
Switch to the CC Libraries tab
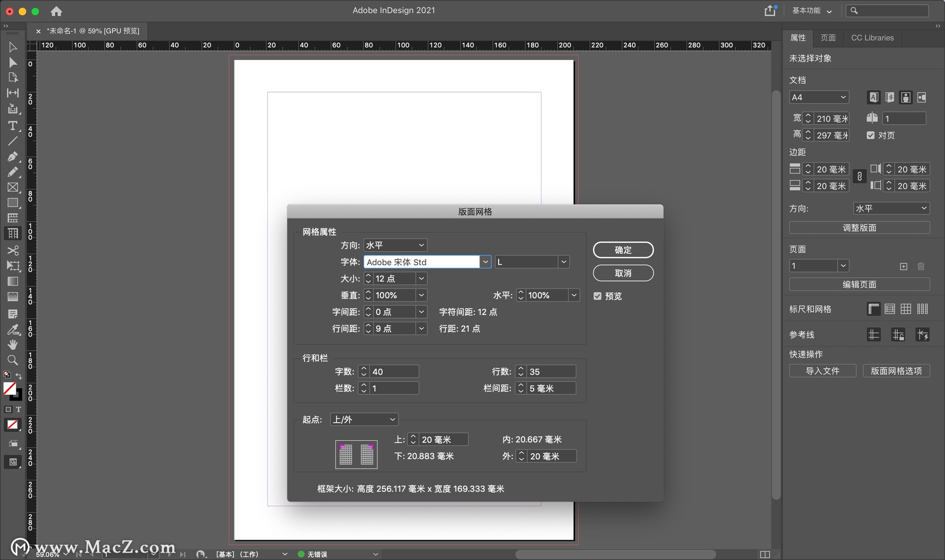[872, 37]
